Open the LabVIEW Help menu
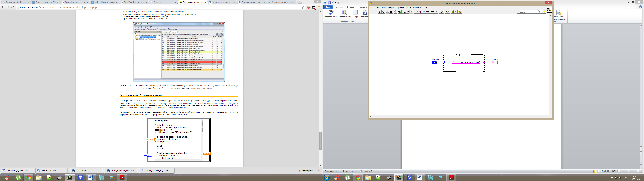This screenshot has height=181, width=644. tap(425, 8)
